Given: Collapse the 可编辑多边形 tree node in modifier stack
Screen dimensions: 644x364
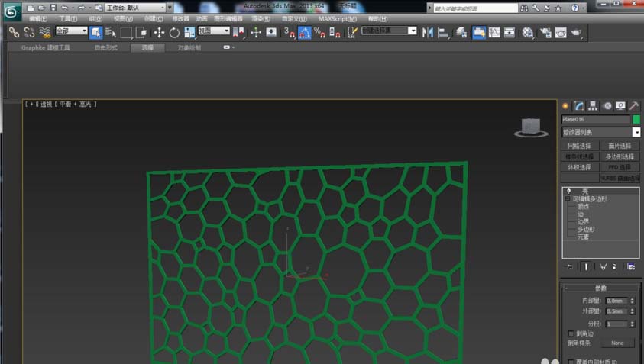Looking at the screenshot, I should point(568,198).
